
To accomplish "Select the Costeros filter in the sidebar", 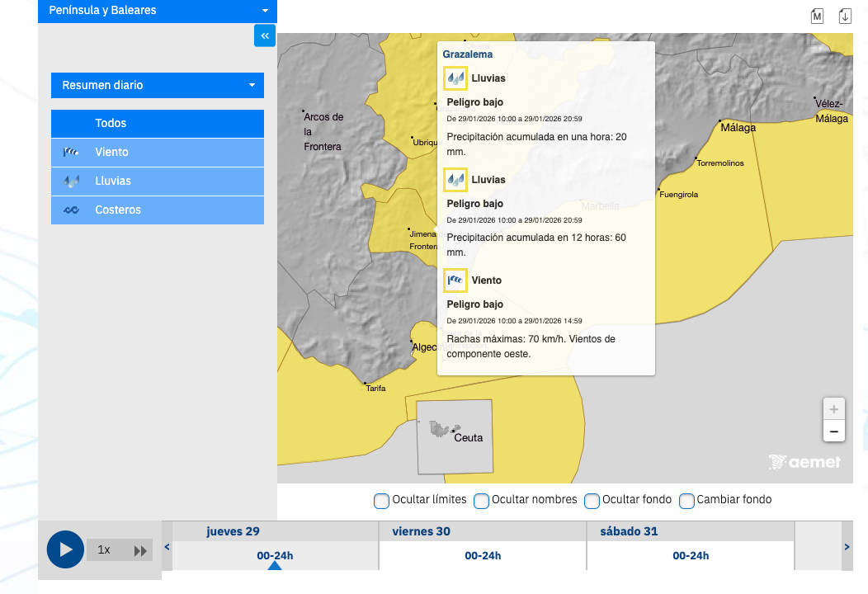I will pyautogui.click(x=158, y=210).
